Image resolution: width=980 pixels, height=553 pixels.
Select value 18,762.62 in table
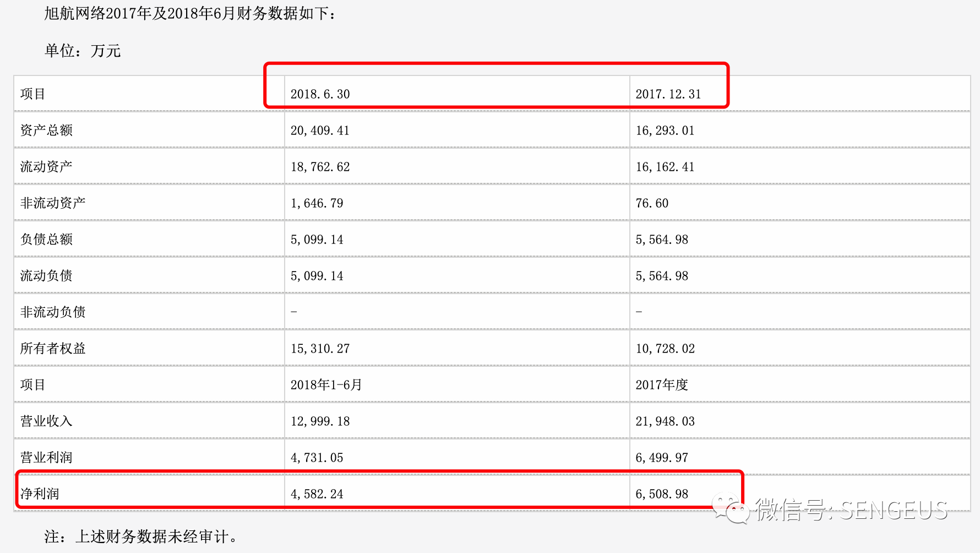(x=320, y=167)
